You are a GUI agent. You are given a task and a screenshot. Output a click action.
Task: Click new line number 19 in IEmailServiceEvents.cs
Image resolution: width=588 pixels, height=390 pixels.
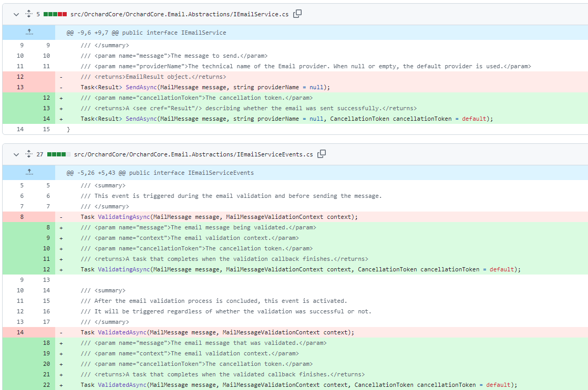[46, 353]
